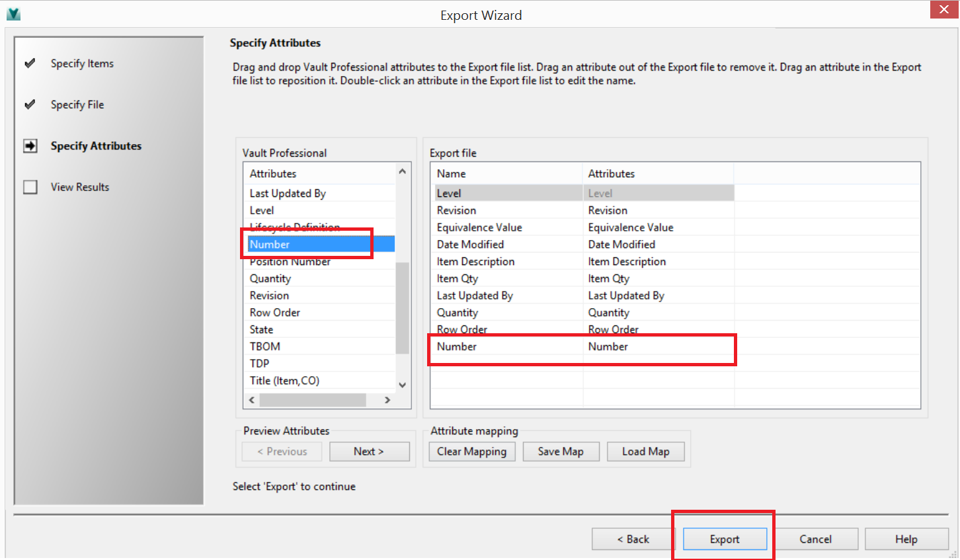Start the export with the Export button

click(725, 540)
